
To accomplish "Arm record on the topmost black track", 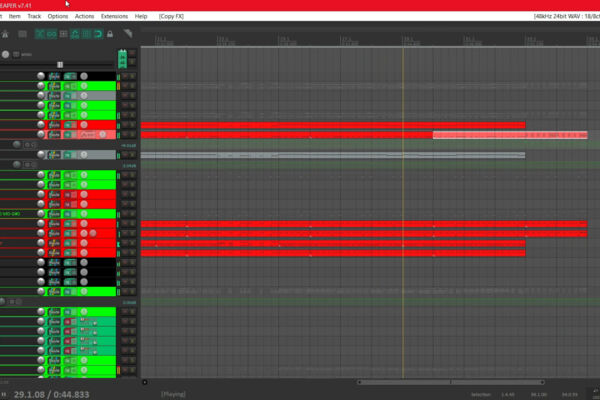I will pos(84,76).
